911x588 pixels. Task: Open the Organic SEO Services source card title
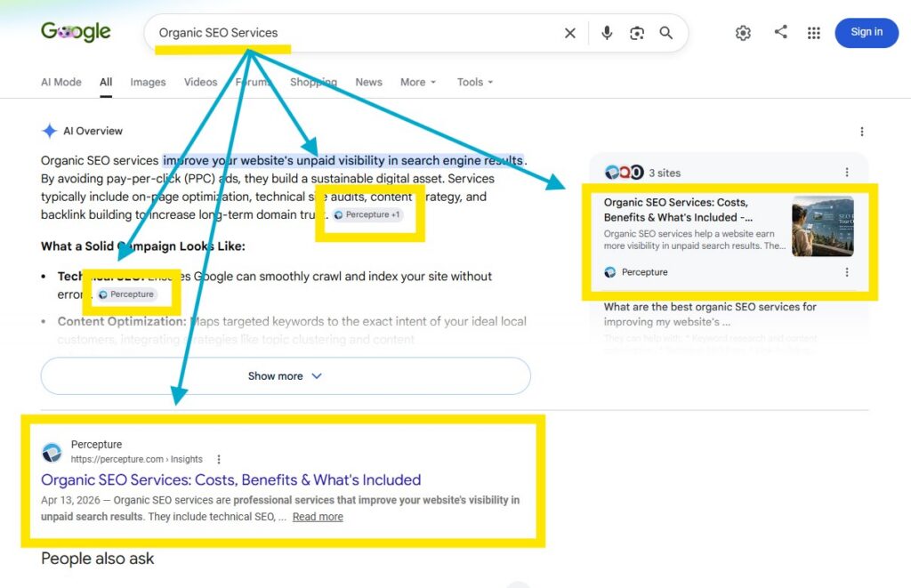tap(677, 210)
